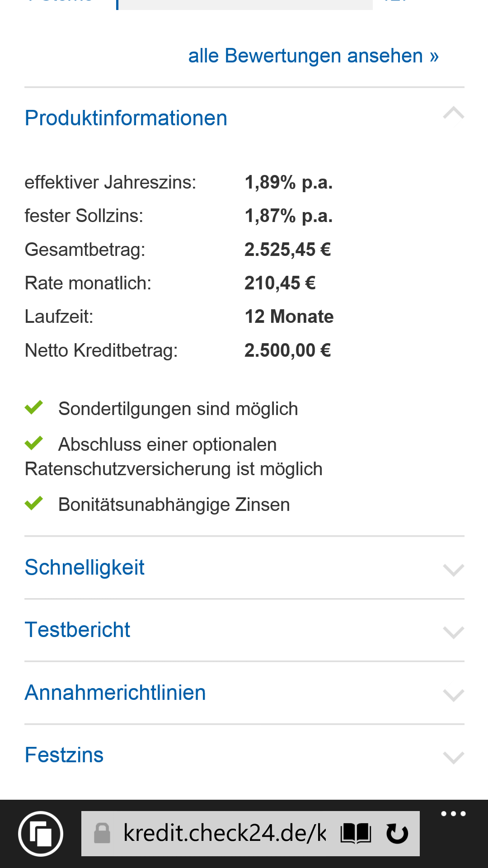Screen dimensions: 488x868
Task: Tap the Bonitätsunabhängige Zinsen green checkmark
Action: click(34, 503)
